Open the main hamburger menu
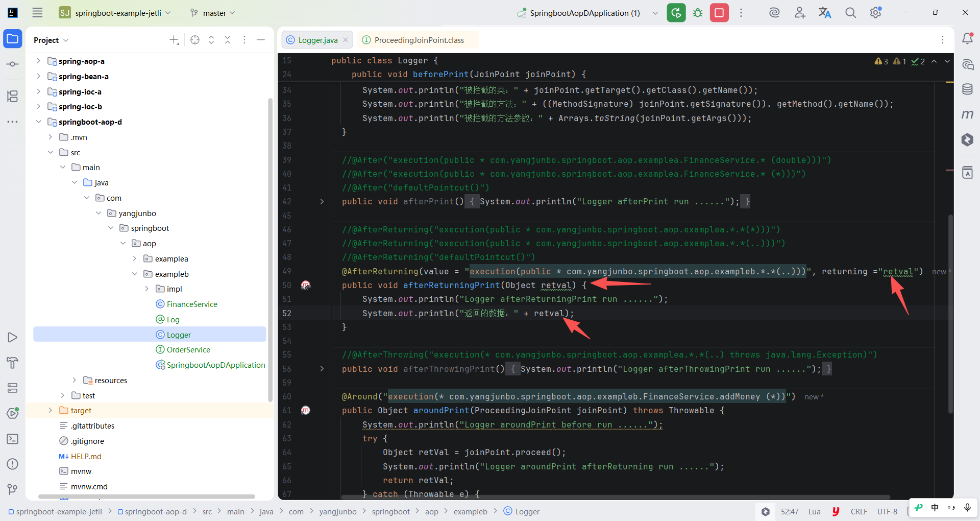 click(x=37, y=13)
